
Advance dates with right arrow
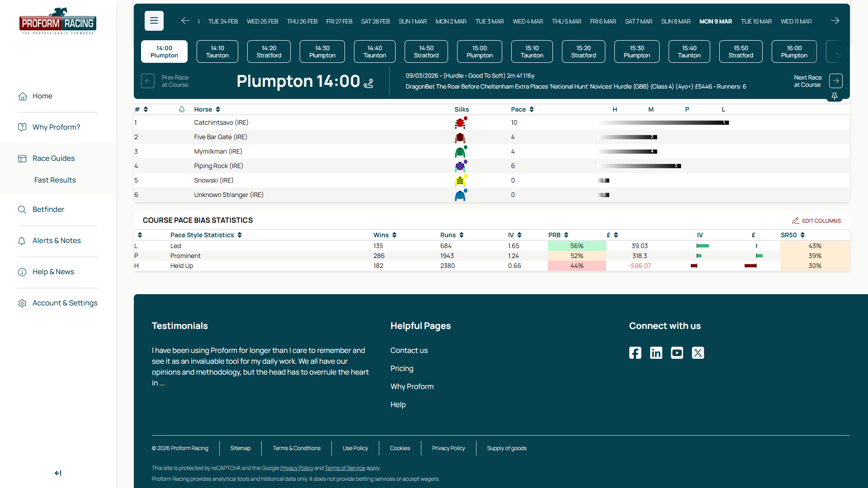(835, 21)
